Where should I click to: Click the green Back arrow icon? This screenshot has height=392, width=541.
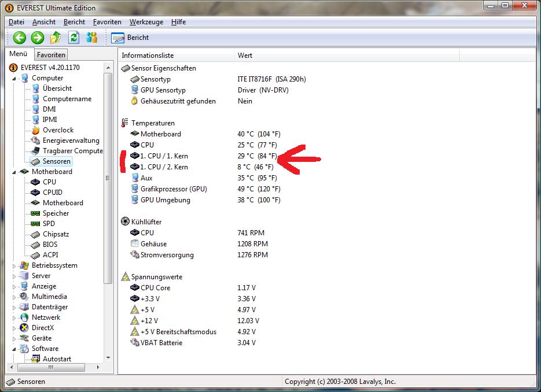(20, 38)
